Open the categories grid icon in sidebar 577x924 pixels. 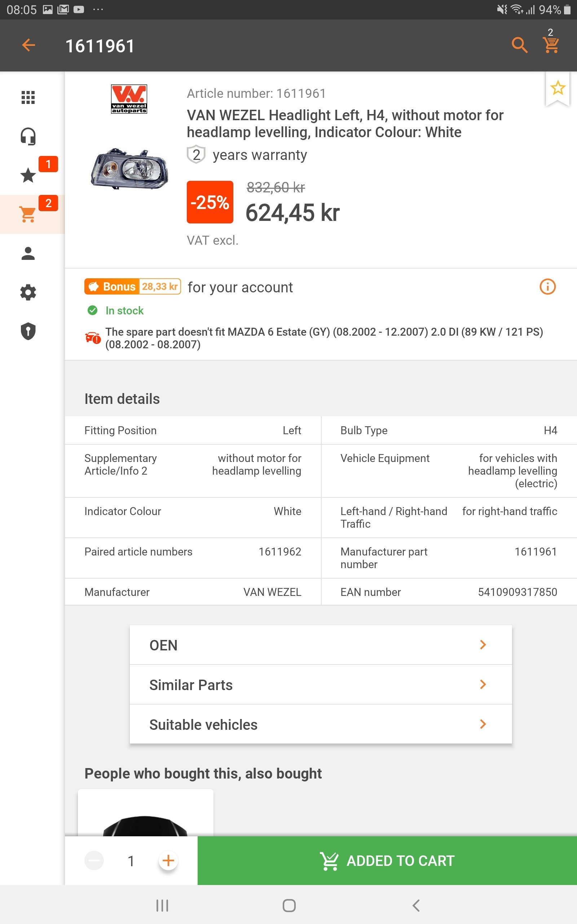click(x=28, y=97)
